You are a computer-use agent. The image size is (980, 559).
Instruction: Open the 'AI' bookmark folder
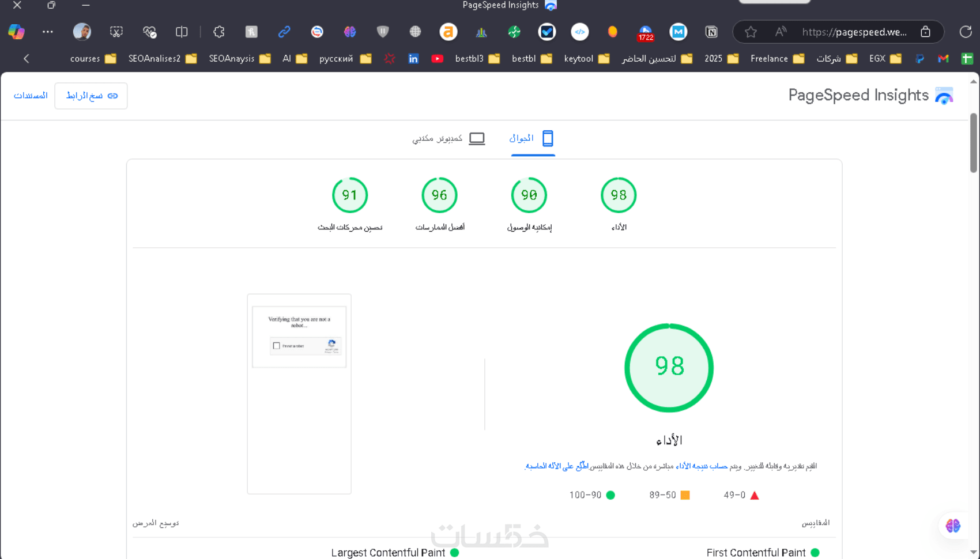tap(295, 59)
